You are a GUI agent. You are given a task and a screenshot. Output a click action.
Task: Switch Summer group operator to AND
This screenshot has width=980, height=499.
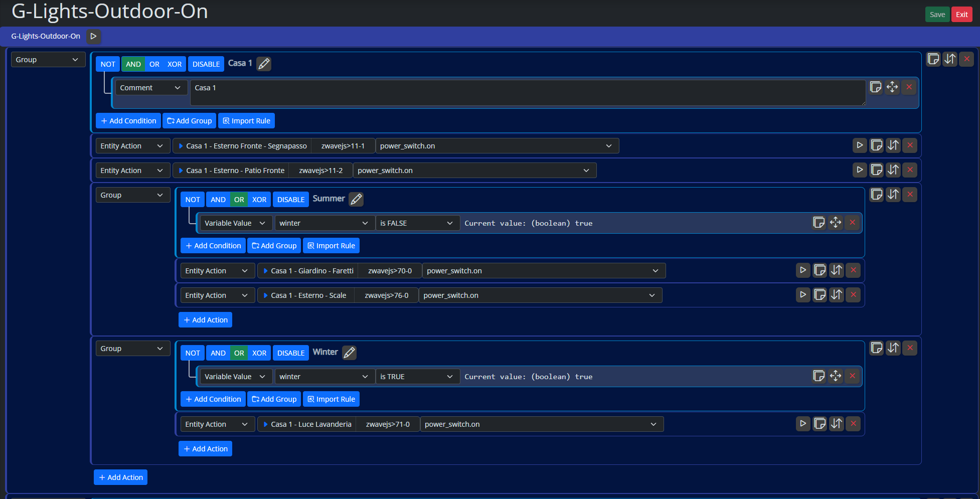click(x=218, y=200)
